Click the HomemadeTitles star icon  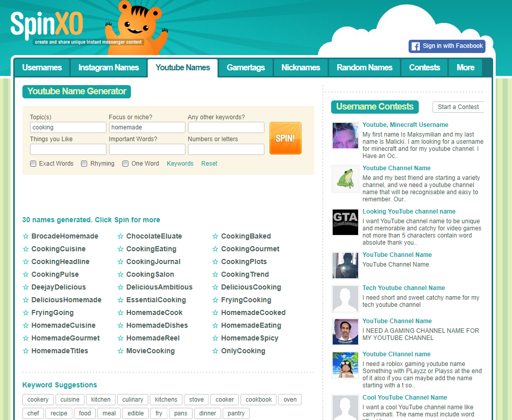click(x=26, y=351)
